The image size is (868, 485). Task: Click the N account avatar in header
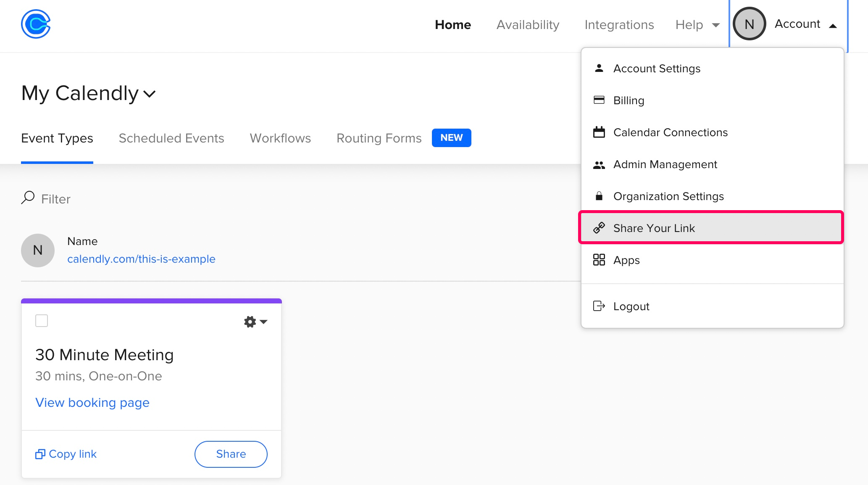pos(749,24)
